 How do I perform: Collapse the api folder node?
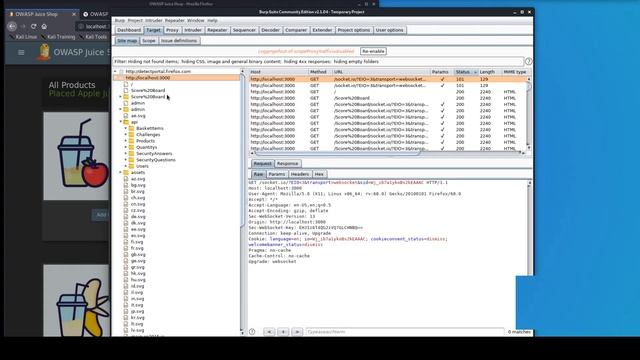[x=120, y=122]
